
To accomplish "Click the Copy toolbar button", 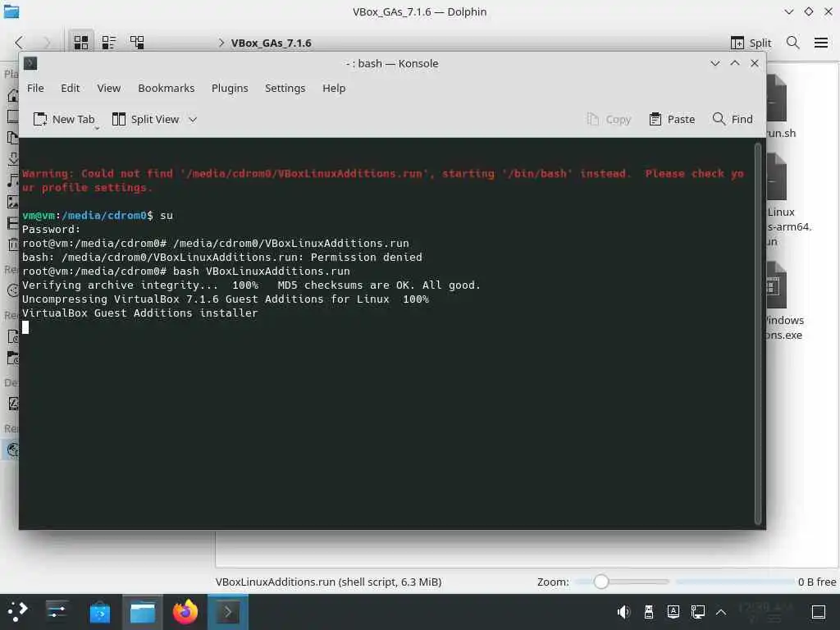I will [609, 119].
